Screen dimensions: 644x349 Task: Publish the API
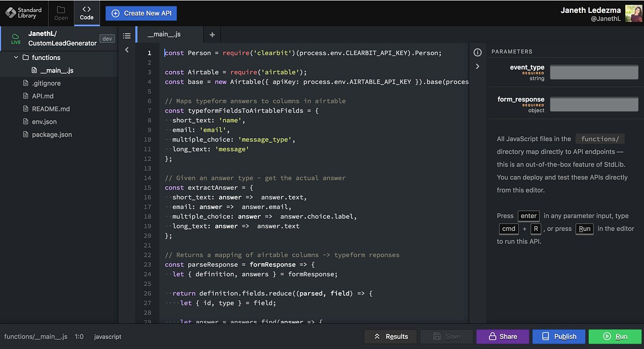coord(559,336)
